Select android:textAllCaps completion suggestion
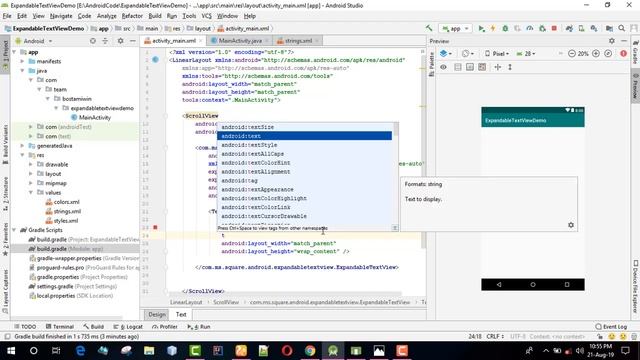The height and width of the screenshot is (360, 640). point(304,154)
